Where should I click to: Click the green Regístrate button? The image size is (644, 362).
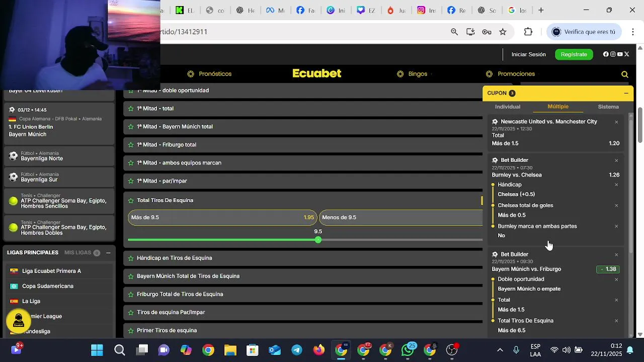(574, 54)
